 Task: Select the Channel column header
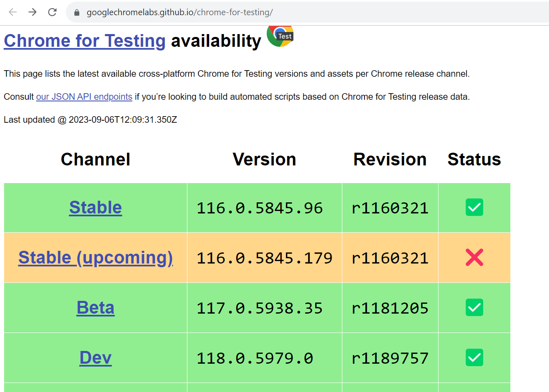click(95, 159)
